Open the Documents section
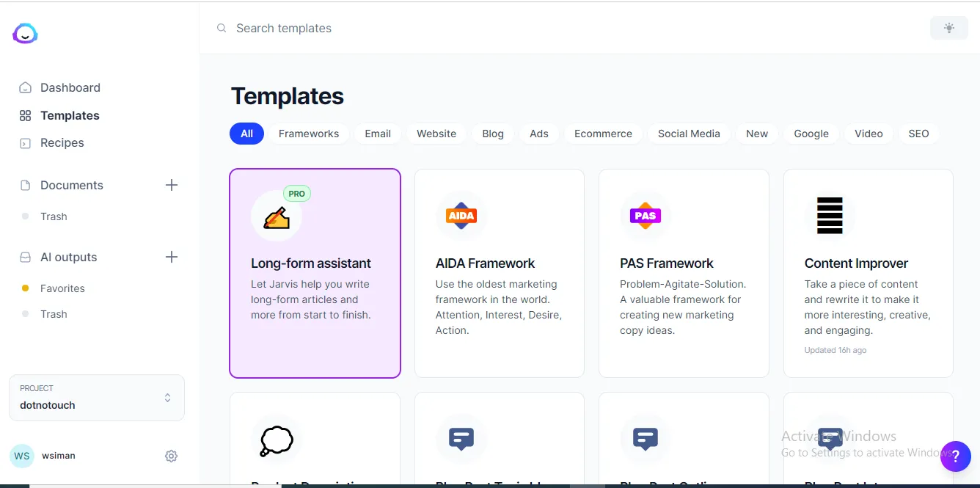Viewport: 980px width, 488px height. tap(72, 185)
